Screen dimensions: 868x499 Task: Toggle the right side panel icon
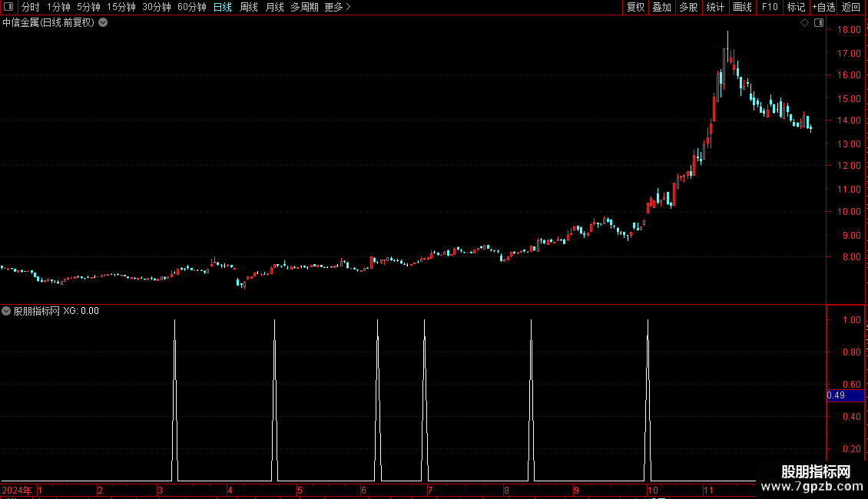[x=819, y=23]
